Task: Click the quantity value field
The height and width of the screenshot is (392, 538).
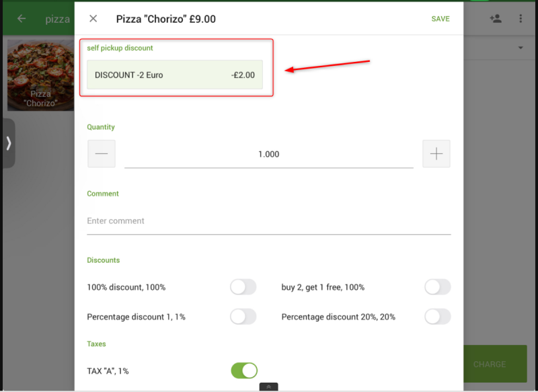Action: coord(268,155)
